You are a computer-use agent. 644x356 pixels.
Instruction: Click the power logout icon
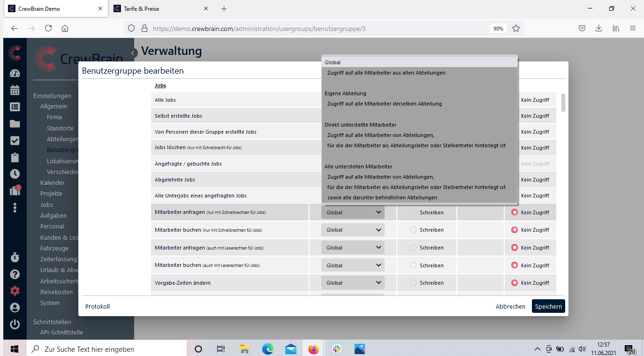click(x=15, y=324)
